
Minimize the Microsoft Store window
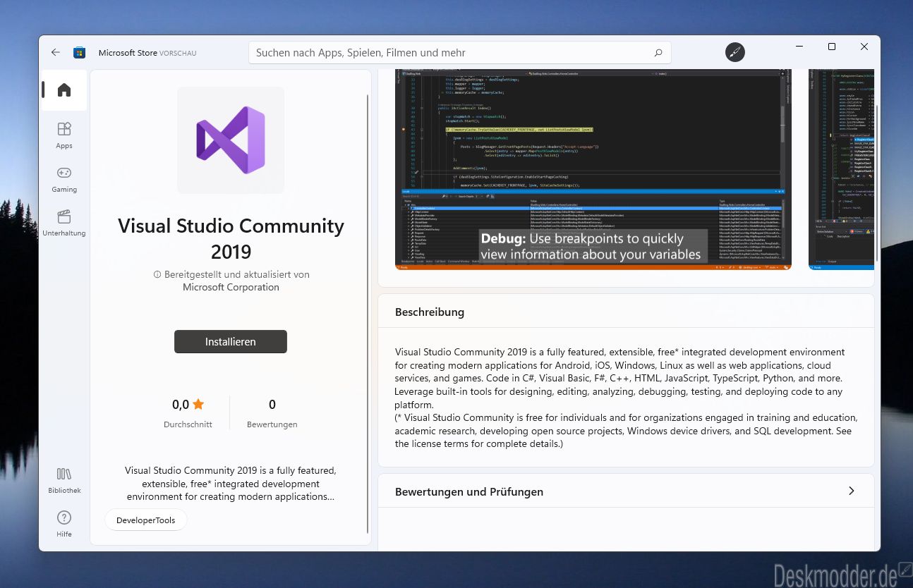[x=799, y=47]
